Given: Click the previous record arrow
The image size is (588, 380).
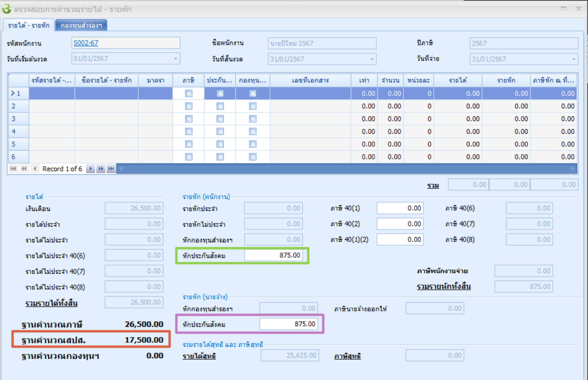Looking at the screenshot, I should pos(35,169).
